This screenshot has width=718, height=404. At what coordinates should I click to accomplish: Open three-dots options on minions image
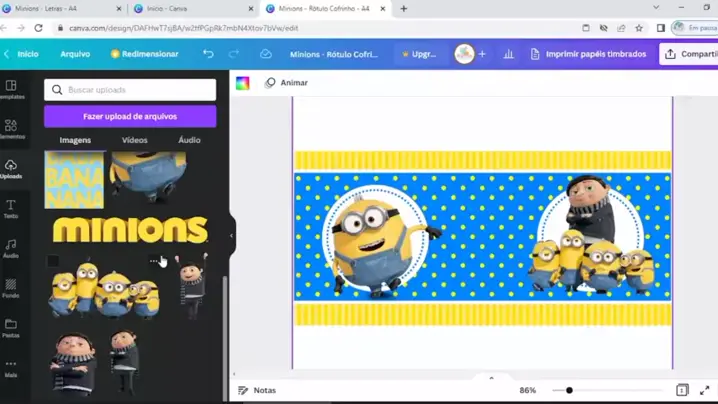(x=153, y=261)
